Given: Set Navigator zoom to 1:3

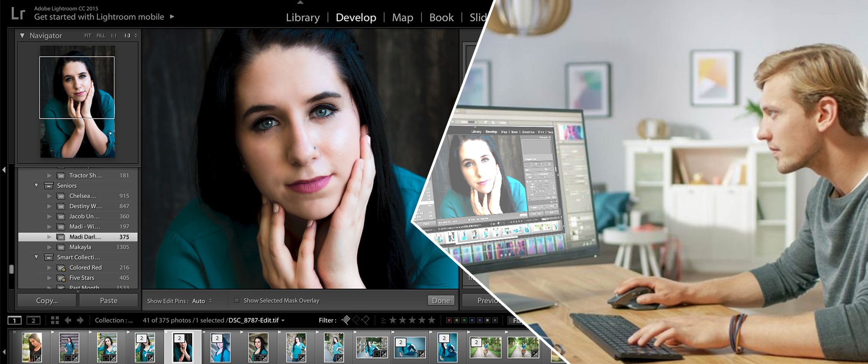Looking at the screenshot, I should coord(127,36).
